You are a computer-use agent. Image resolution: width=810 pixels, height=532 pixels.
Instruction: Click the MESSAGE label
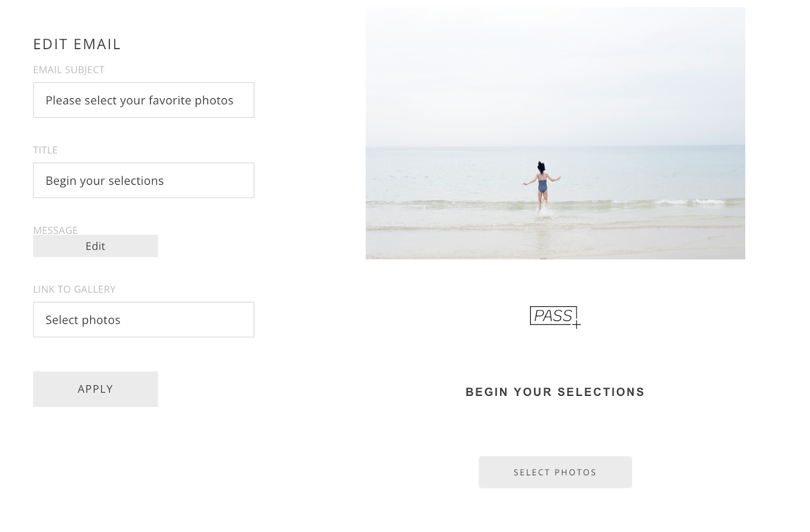(56, 230)
